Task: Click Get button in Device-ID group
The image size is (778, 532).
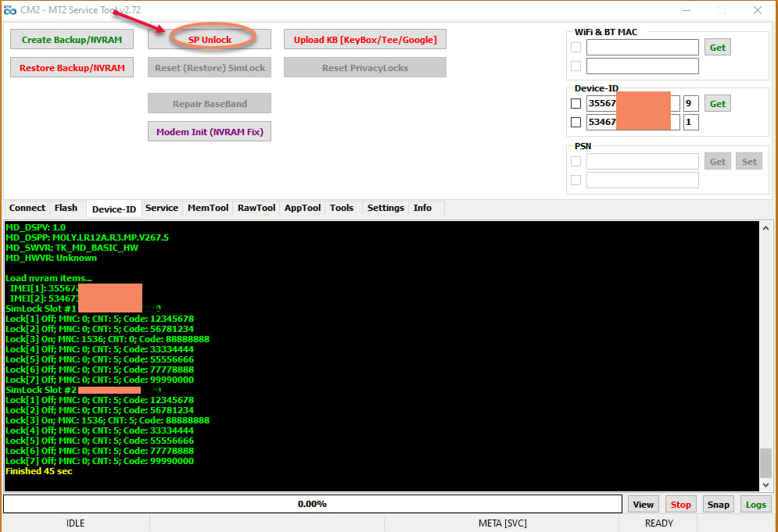Action: click(718, 104)
